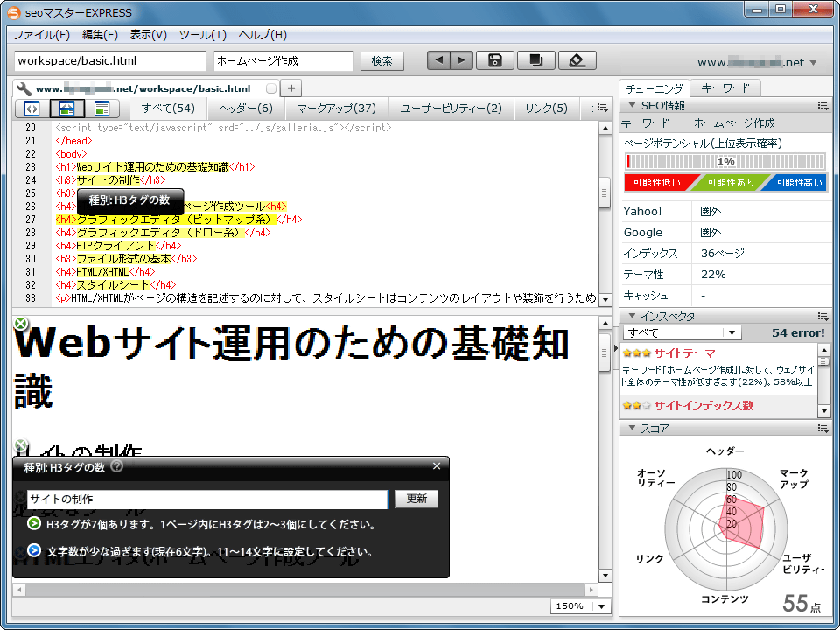Select the ヘッダー(6) filter tab
This screenshot has width=840, height=630.
click(x=245, y=108)
